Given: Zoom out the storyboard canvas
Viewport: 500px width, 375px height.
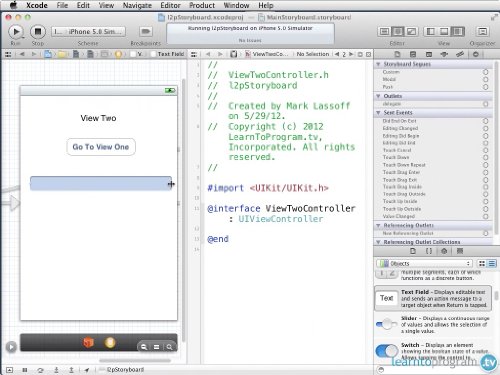Looking at the screenshot, I should click(144, 347).
